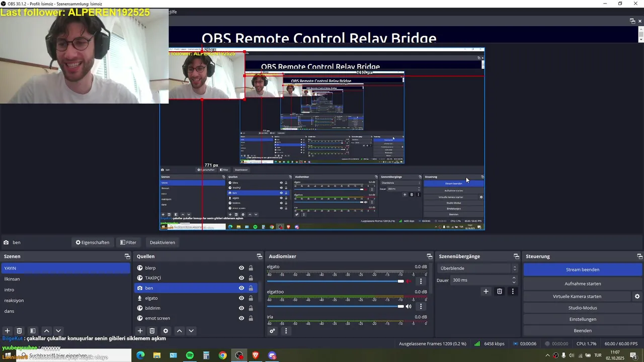Move source down in Quellen list
644x362 pixels.
[191, 331]
